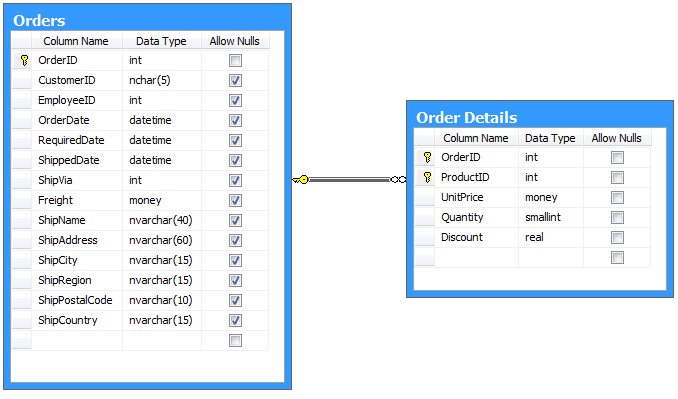Uncheck Allow Nulls for ShipAddress
The height and width of the screenshot is (399, 678).
point(235,240)
